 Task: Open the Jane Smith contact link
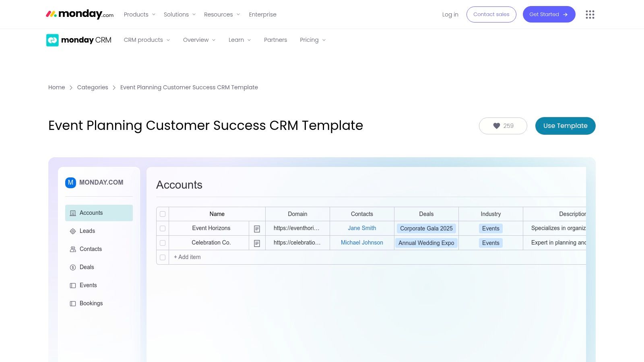(361, 228)
